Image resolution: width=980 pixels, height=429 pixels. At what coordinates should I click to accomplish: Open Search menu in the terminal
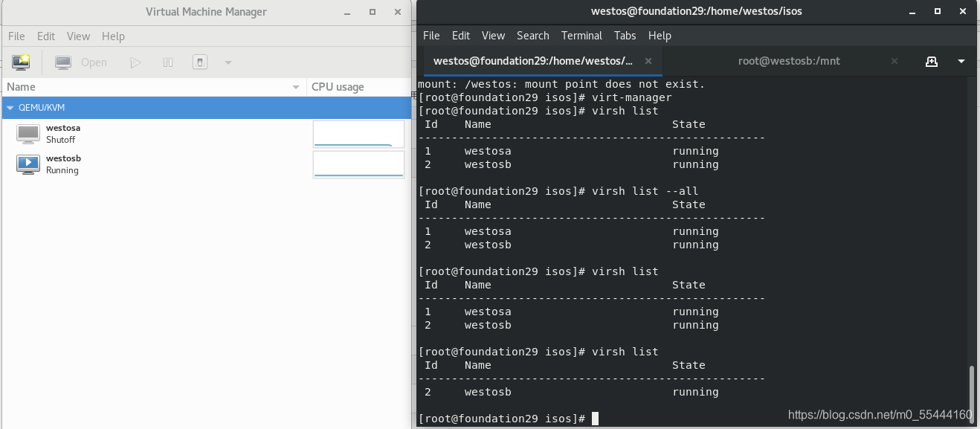tap(533, 35)
